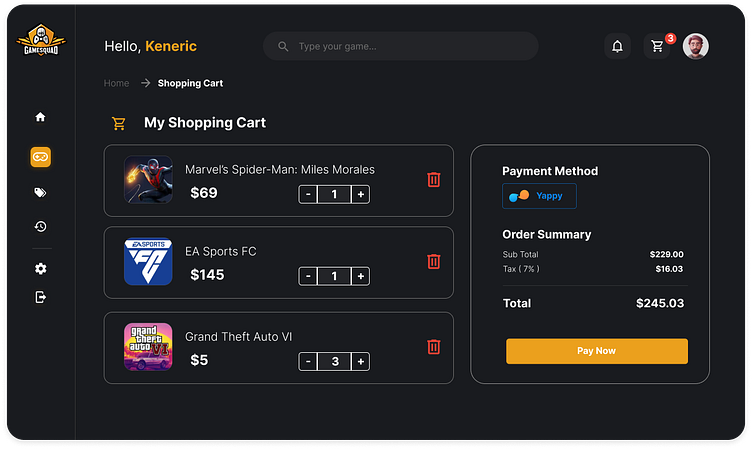
Task: Delete Marvel's Spider-Man: Miles Morales from cart
Action: [433, 180]
